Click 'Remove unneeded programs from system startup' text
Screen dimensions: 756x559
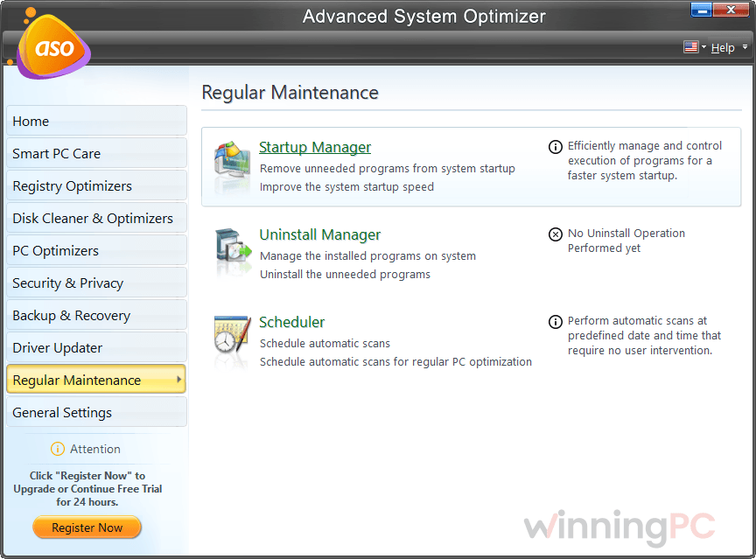pyautogui.click(x=387, y=168)
